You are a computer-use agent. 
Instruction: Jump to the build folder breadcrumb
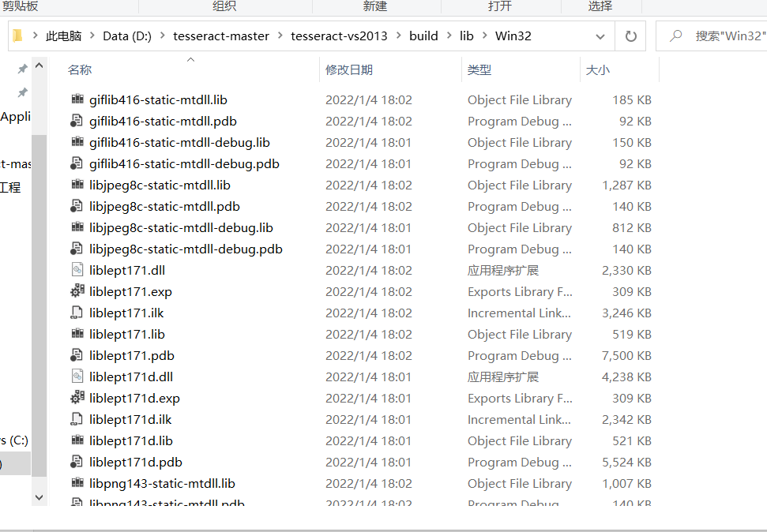423,36
